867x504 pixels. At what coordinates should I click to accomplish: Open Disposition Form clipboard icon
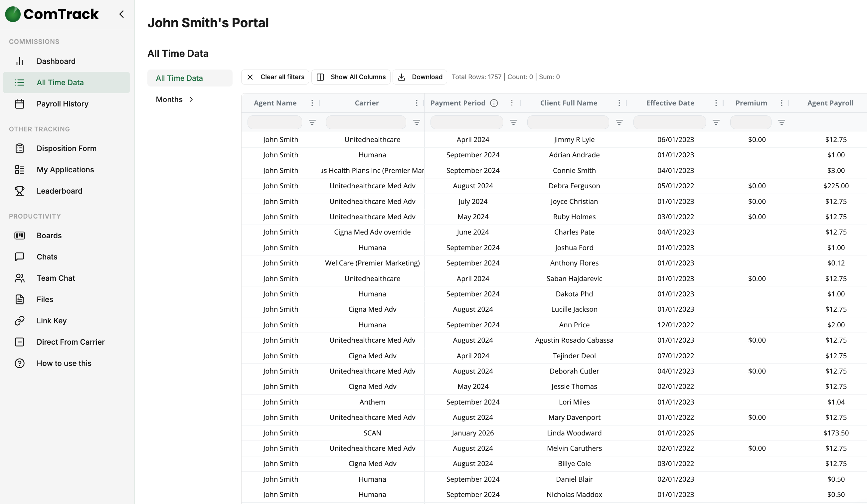(x=20, y=148)
